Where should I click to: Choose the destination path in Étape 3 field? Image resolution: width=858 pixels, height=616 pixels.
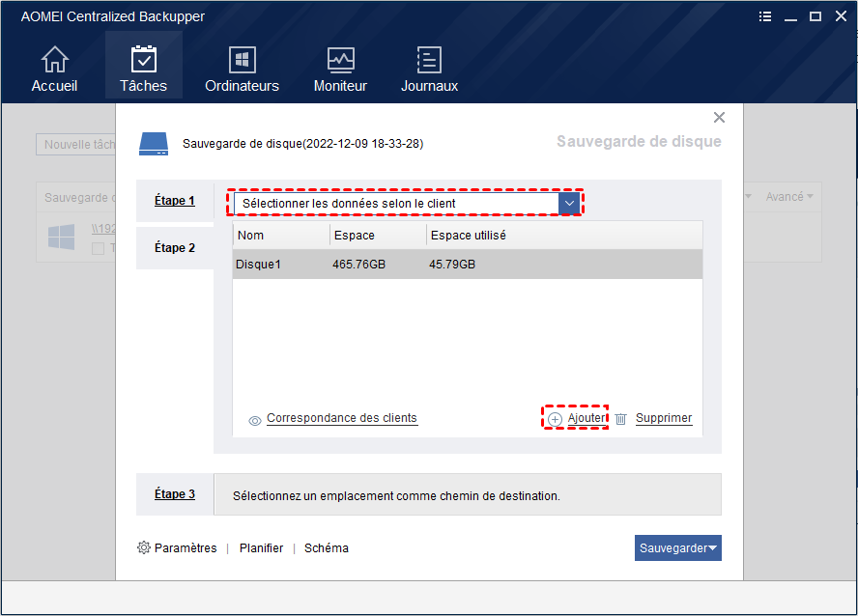pos(468,494)
